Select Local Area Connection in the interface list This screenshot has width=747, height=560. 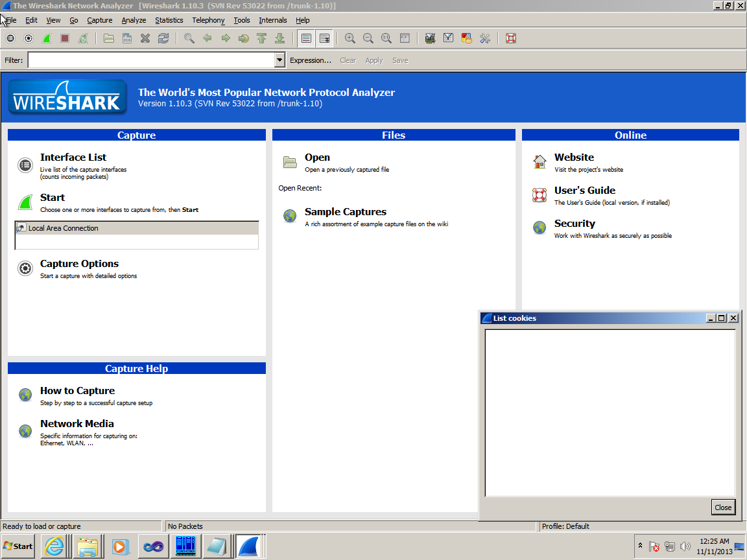click(x=137, y=228)
